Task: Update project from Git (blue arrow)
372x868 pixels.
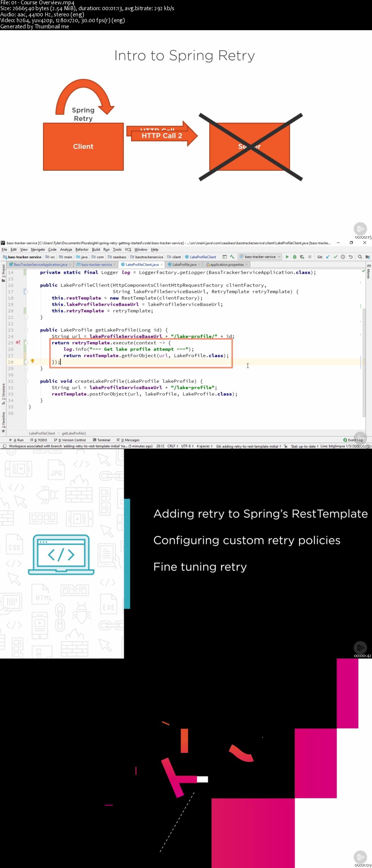Action: coord(328,257)
